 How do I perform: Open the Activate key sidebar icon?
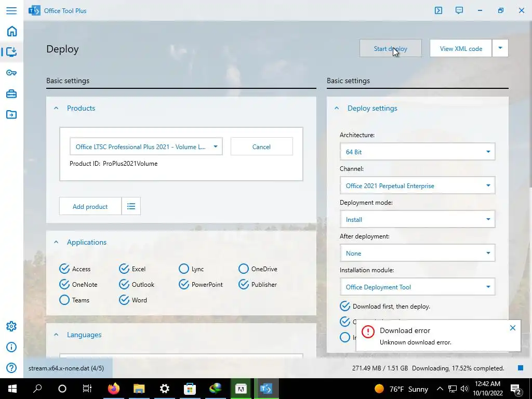pyautogui.click(x=11, y=73)
